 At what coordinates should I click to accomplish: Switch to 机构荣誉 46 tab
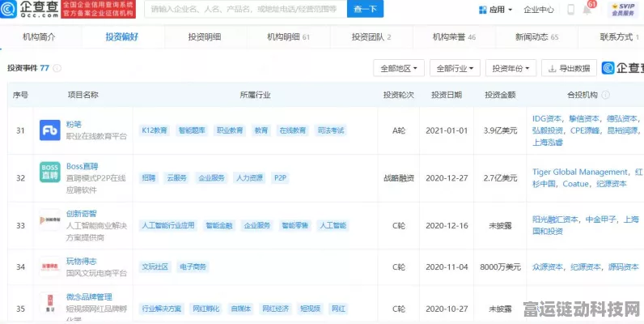pos(454,37)
